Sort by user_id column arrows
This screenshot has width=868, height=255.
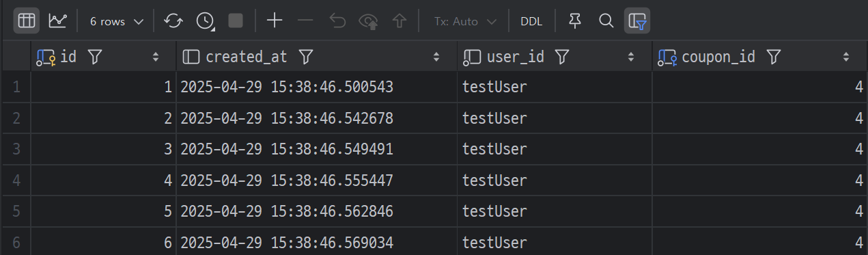[x=632, y=57]
